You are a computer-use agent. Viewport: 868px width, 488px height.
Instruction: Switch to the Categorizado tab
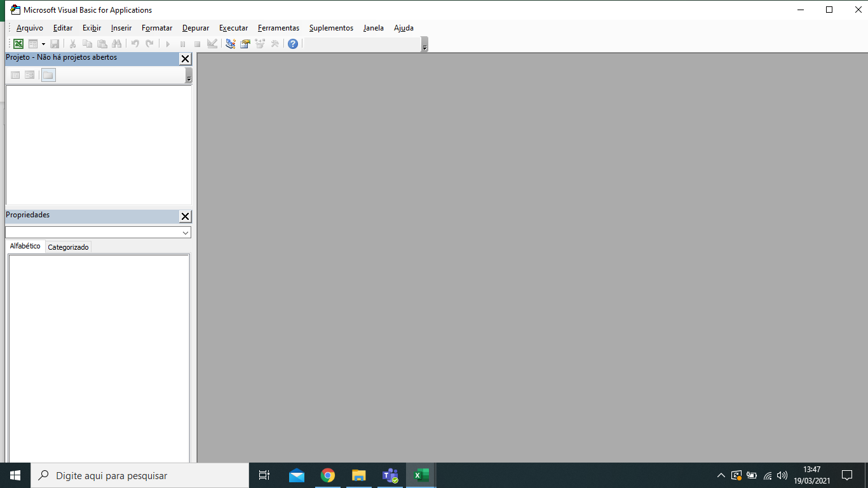coord(69,247)
